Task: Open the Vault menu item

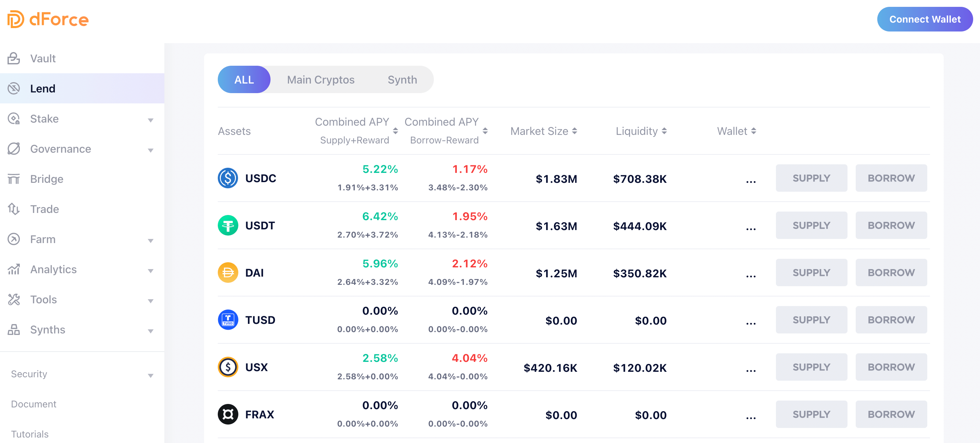Action: [x=82, y=58]
